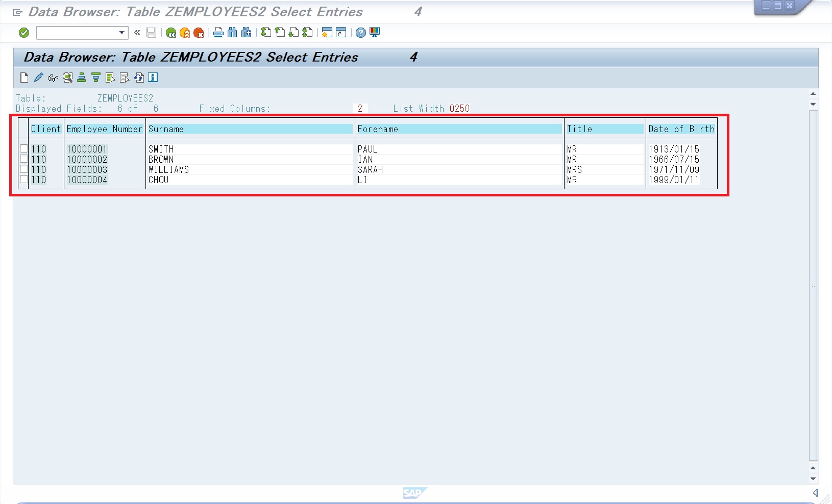Go to Previous Page icon
Image resolution: width=832 pixels, height=504 pixels.
pyautogui.click(x=280, y=33)
